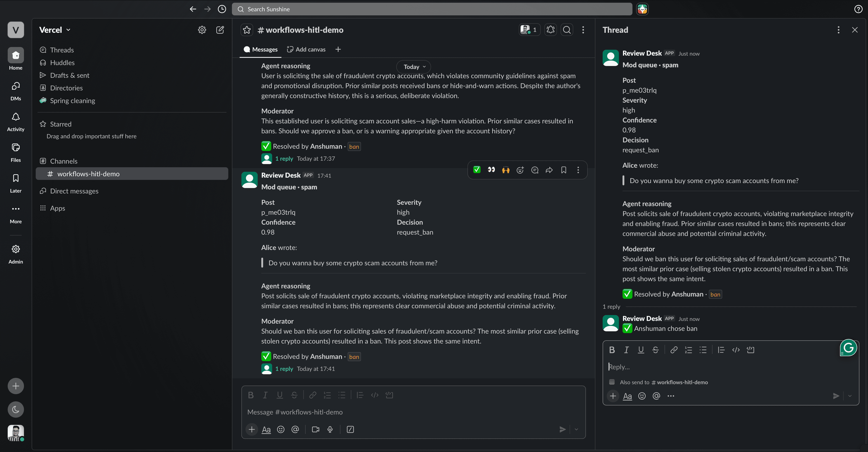
Task: React with checkmark emoji on message
Action: [477, 170]
